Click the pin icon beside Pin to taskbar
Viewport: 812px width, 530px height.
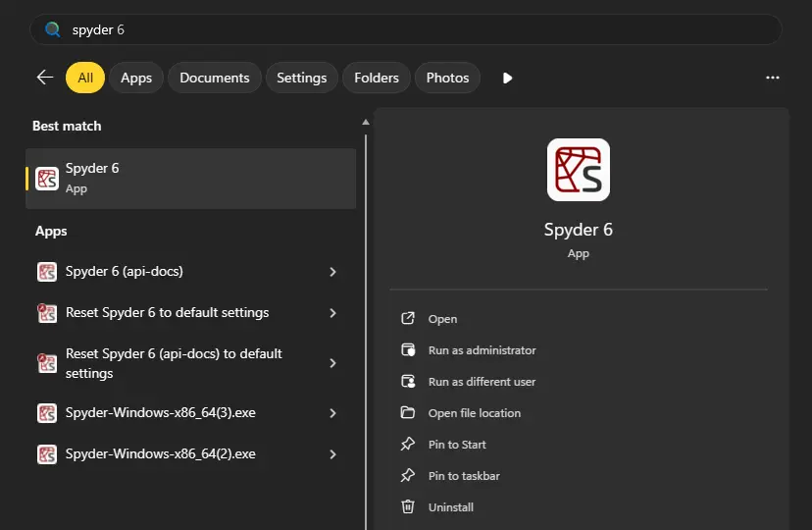pos(408,476)
